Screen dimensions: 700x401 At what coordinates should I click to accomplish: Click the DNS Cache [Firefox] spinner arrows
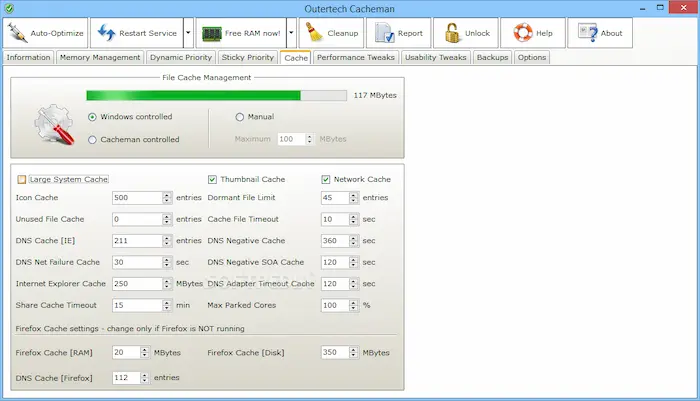(x=145, y=378)
